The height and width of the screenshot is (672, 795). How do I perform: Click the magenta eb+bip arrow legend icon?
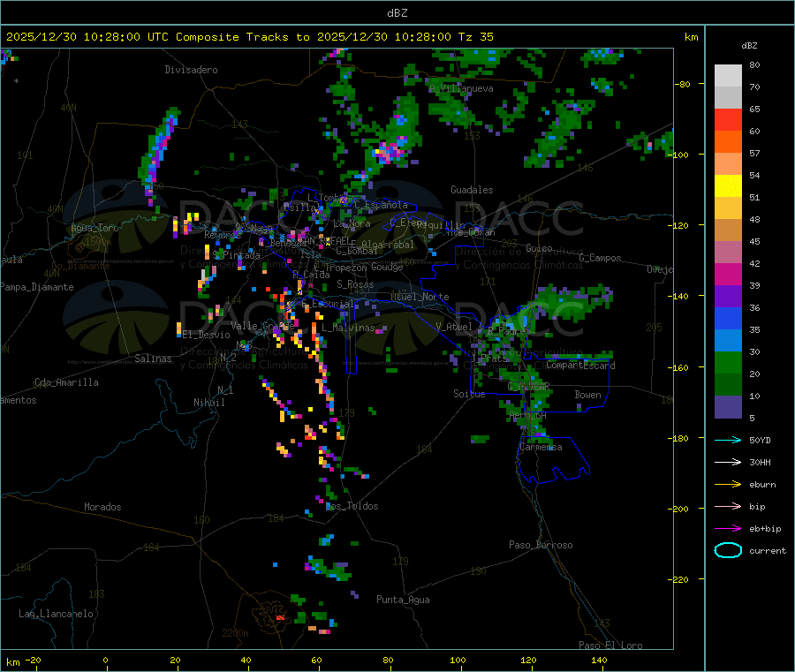(728, 528)
